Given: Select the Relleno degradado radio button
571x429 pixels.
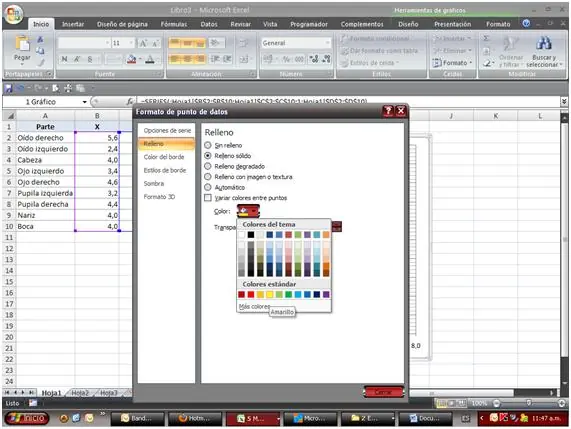Looking at the screenshot, I should coord(208,166).
